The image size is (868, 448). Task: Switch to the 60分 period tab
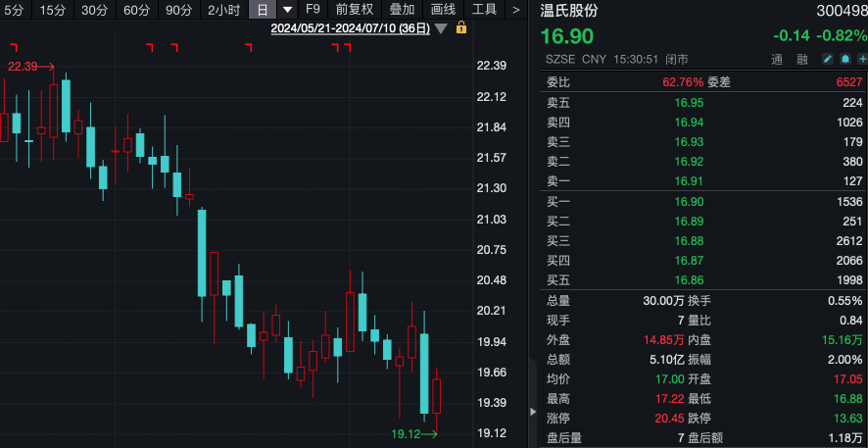point(137,10)
